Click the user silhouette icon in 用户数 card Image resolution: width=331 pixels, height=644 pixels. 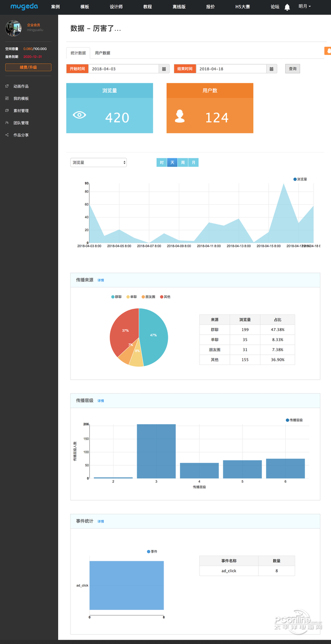point(180,116)
